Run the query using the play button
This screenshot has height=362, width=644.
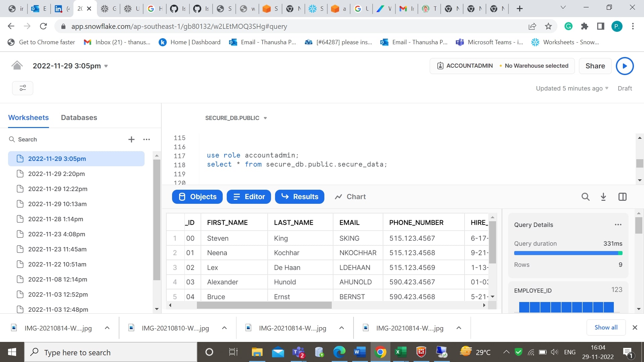tap(624, 66)
